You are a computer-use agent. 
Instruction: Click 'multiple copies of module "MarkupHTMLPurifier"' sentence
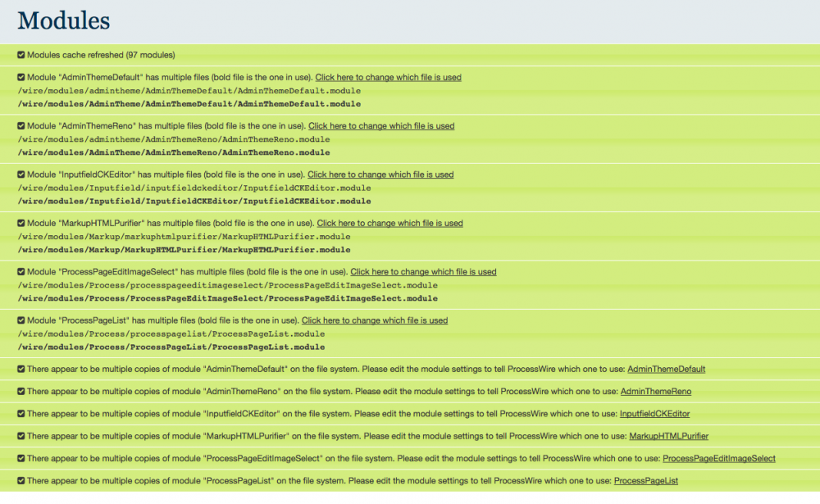click(327, 436)
